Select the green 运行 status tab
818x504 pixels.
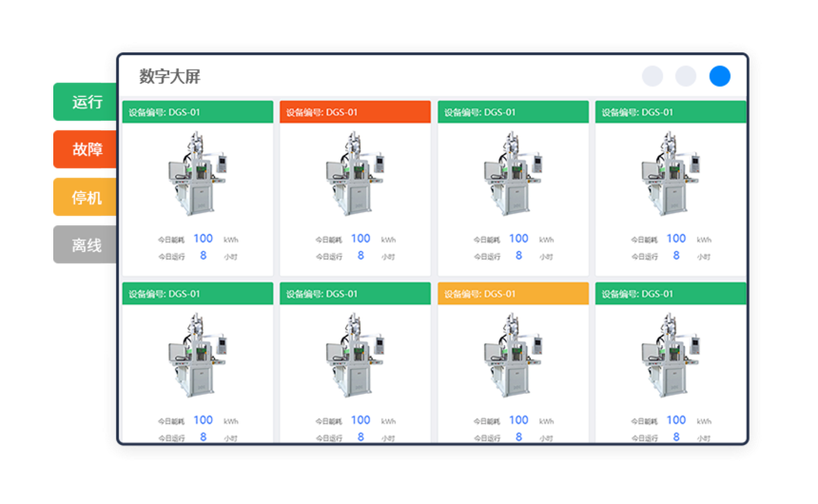tap(86, 102)
